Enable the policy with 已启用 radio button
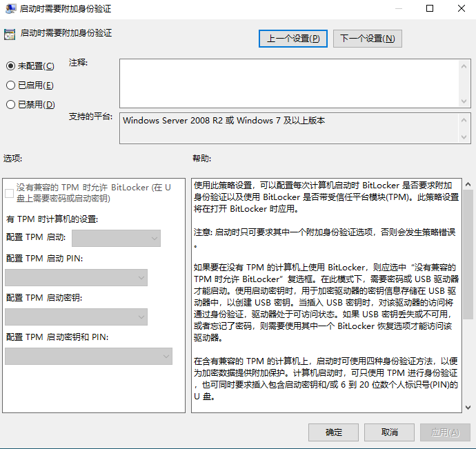The image size is (476, 449). 10,86
